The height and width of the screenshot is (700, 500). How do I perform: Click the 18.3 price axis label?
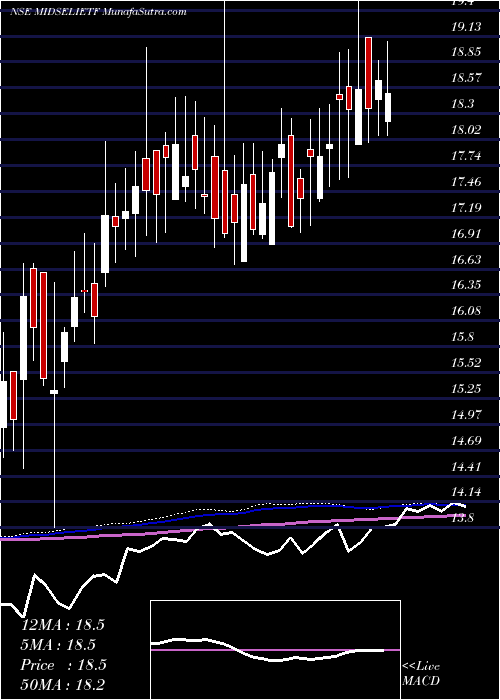463,104
